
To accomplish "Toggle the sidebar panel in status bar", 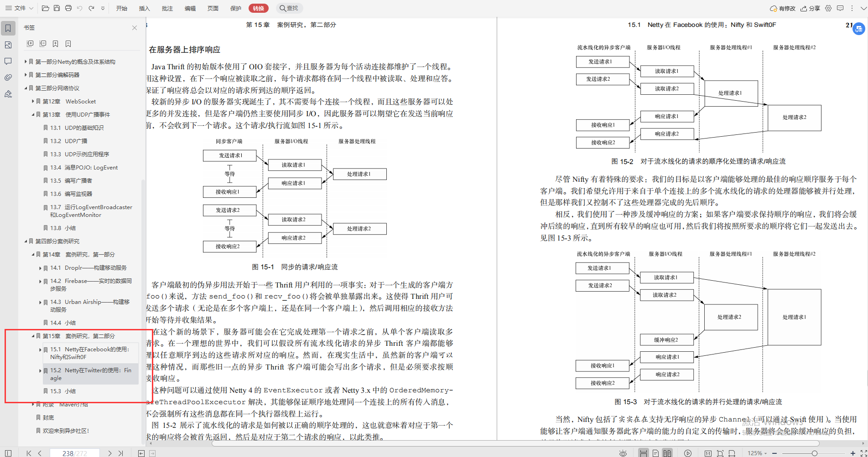I will pos(8,453).
